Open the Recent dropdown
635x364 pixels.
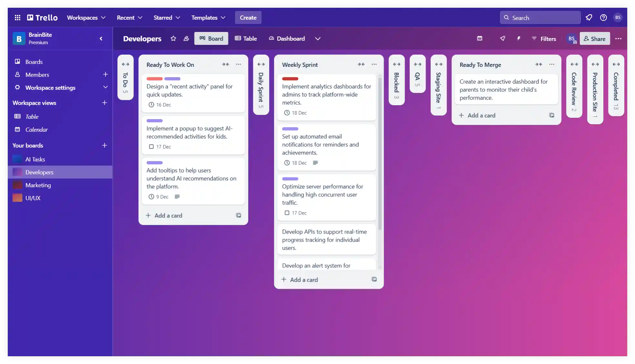coord(129,17)
